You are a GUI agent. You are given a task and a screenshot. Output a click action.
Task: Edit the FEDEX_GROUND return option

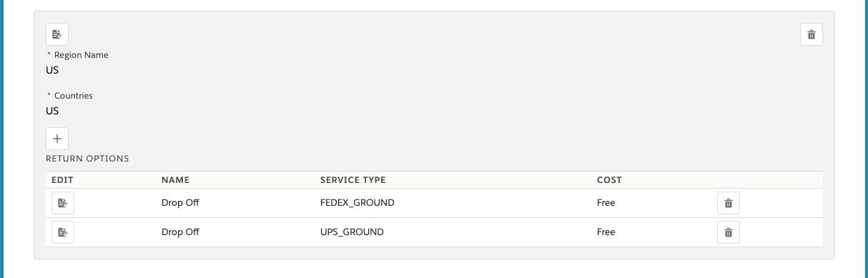(63, 203)
